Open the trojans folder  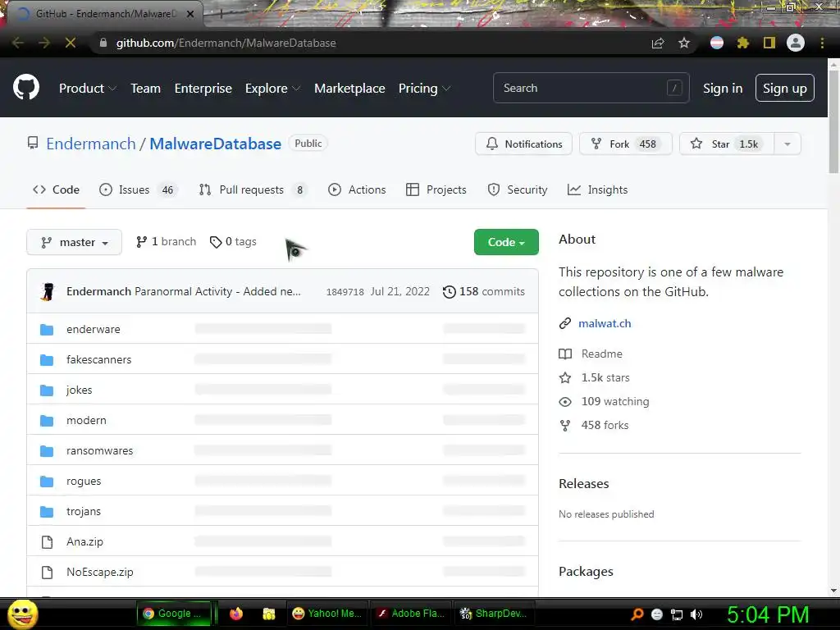click(84, 512)
